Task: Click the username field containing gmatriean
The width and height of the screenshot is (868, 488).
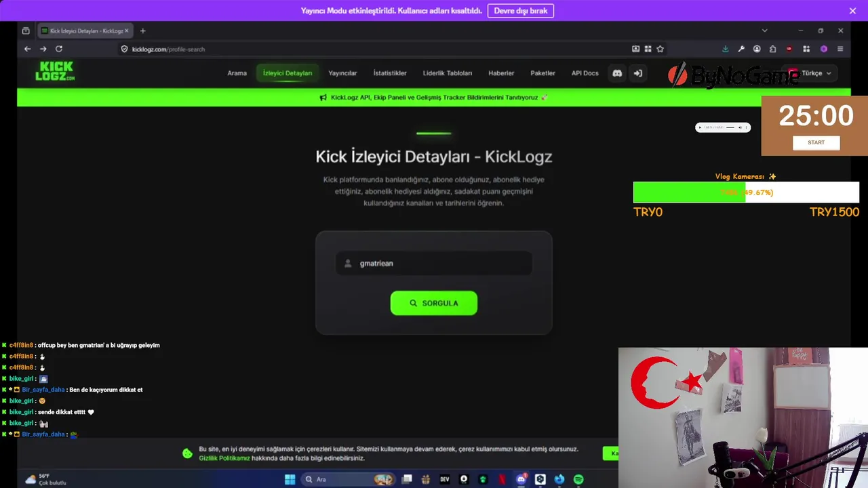Action: click(434, 263)
